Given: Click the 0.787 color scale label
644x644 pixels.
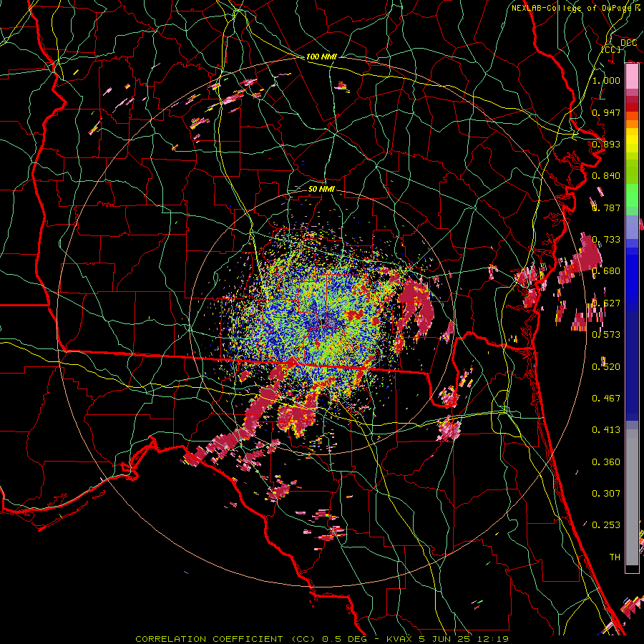Looking at the screenshot, I should [x=606, y=208].
